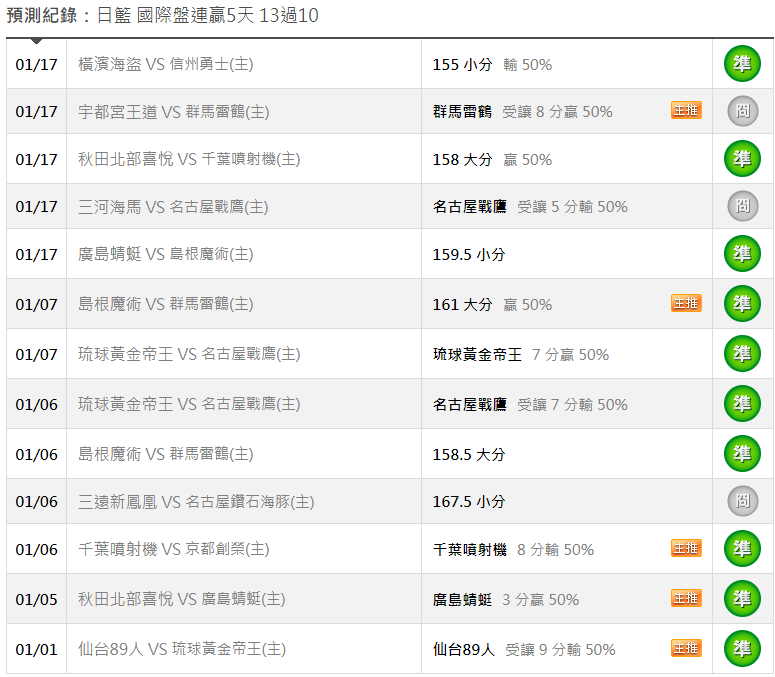Open 01/07 matchup 琉球黃金帝王 VS 名古屋戰鷹(主)
The width and height of the screenshot is (775, 677).
(x=189, y=354)
